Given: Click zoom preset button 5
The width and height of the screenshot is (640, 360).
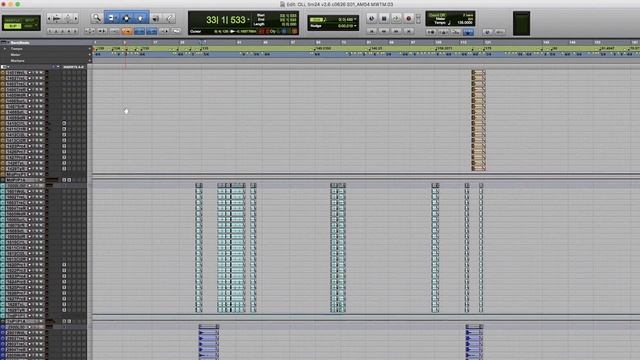Looking at the screenshot, I should (x=75, y=31).
